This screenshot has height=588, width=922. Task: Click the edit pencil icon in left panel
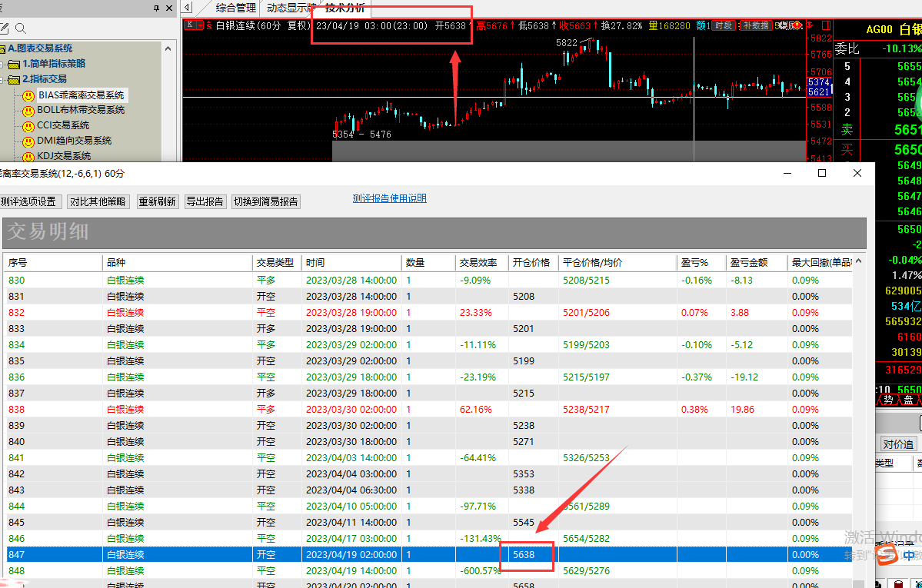click(5, 29)
